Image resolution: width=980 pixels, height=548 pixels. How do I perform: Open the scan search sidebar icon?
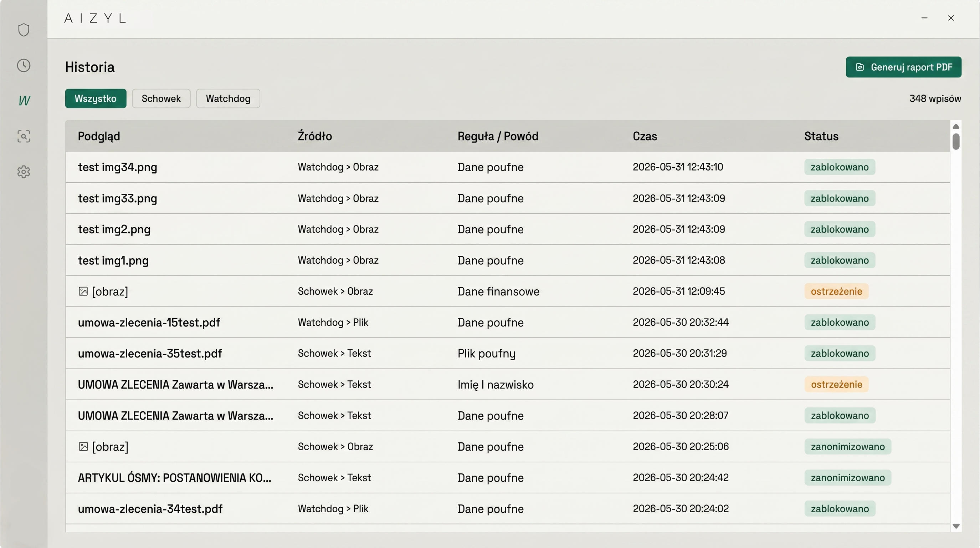[24, 136]
